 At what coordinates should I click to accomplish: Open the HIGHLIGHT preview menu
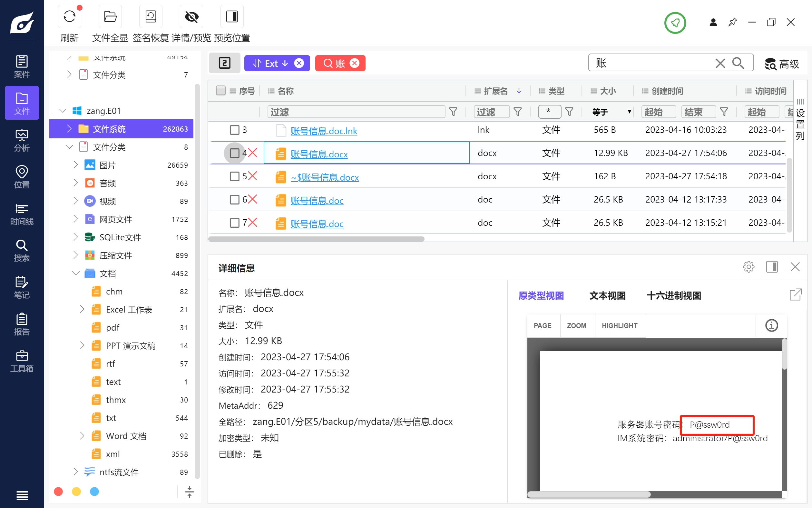tap(619, 325)
